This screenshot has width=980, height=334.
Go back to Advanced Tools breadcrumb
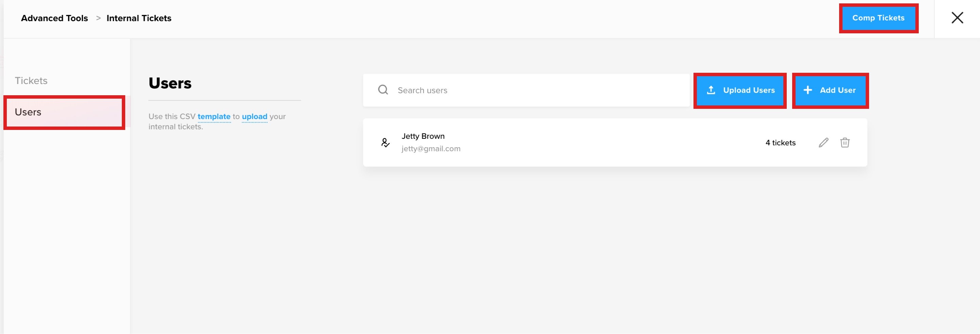click(54, 18)
